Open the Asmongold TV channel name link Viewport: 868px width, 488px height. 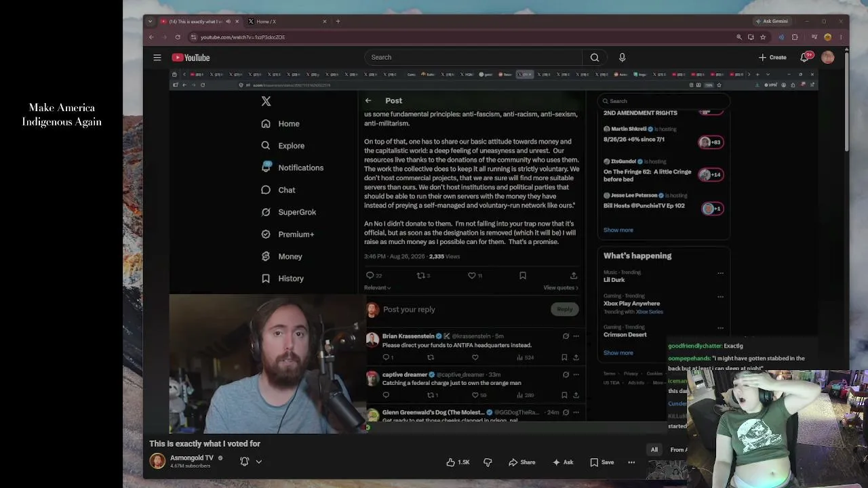click(192, 457)
